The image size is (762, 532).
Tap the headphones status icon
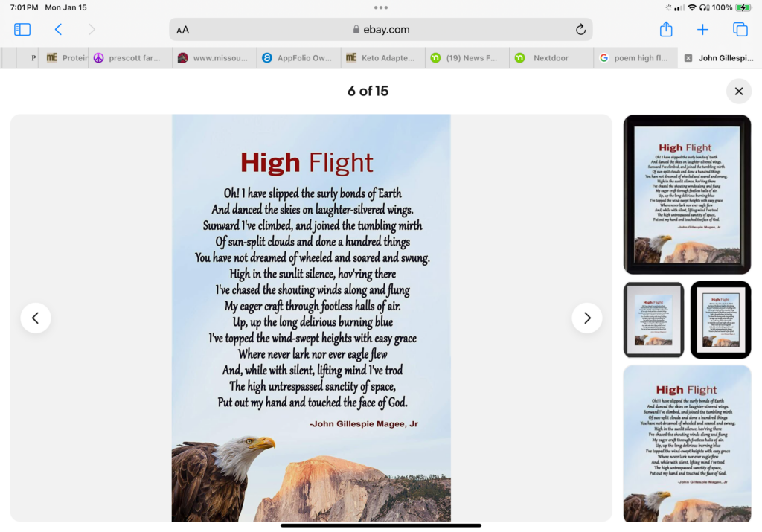[704, 7]
